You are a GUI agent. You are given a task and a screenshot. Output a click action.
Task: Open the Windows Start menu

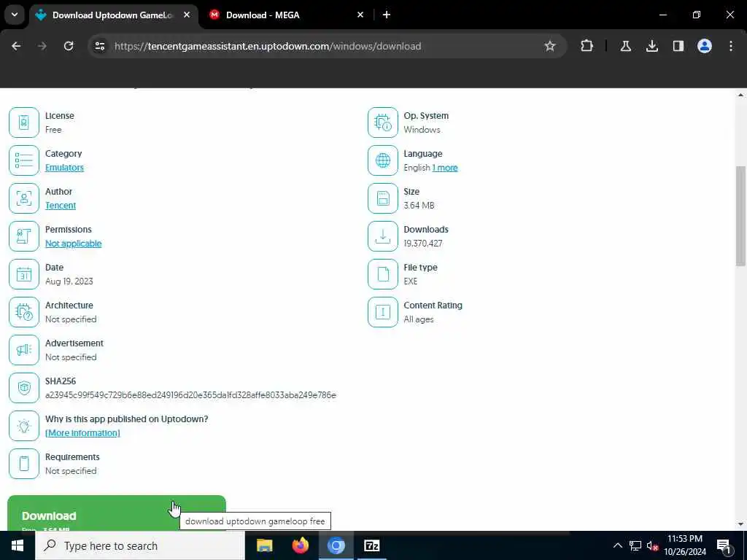[18, 545]
